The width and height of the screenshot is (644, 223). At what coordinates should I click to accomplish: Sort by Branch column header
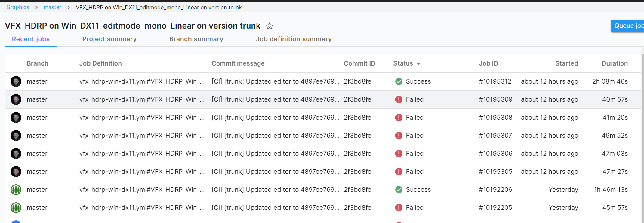37,63
